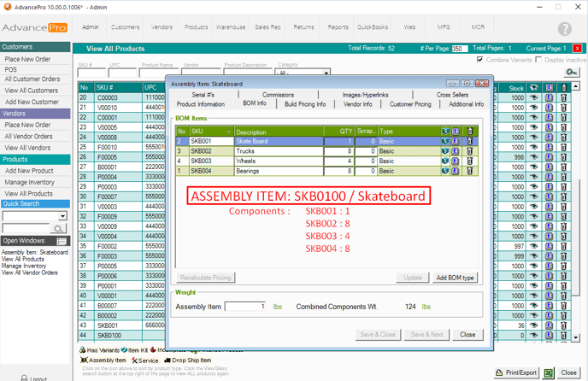Click the Add BOM type button
The width and height of the screenshot is (588, 381).
click(x=455, y=278)
